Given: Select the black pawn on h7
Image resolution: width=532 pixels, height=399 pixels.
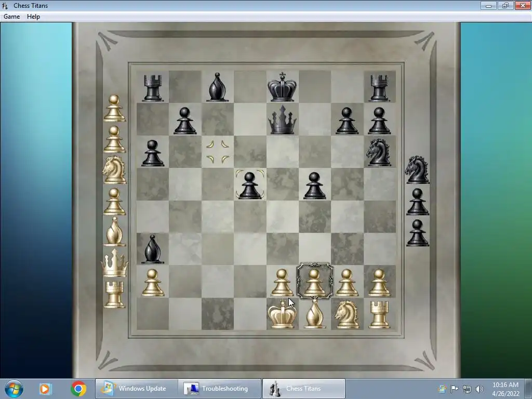Looking at the screenshot, I should coord(379,121).
